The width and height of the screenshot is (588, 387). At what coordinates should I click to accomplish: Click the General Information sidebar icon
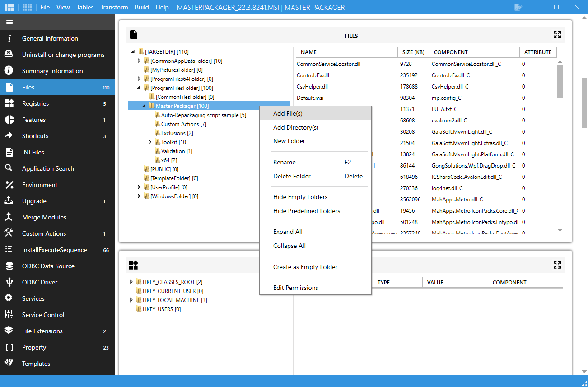tap(9, 38)
